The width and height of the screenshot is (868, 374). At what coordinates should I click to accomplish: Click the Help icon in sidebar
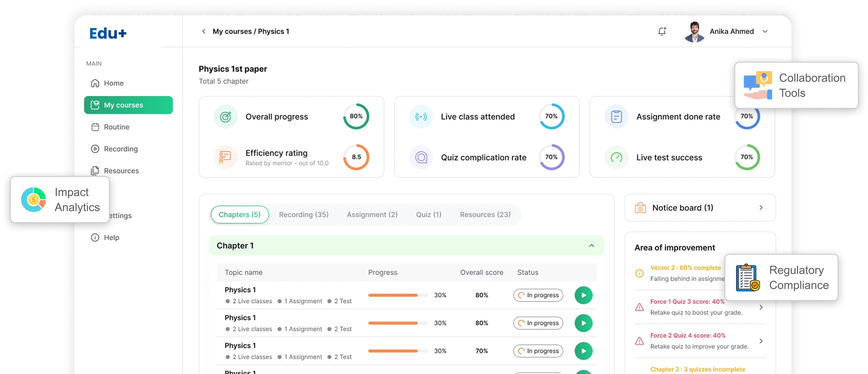pyautogui.click(x=95, y=237)
